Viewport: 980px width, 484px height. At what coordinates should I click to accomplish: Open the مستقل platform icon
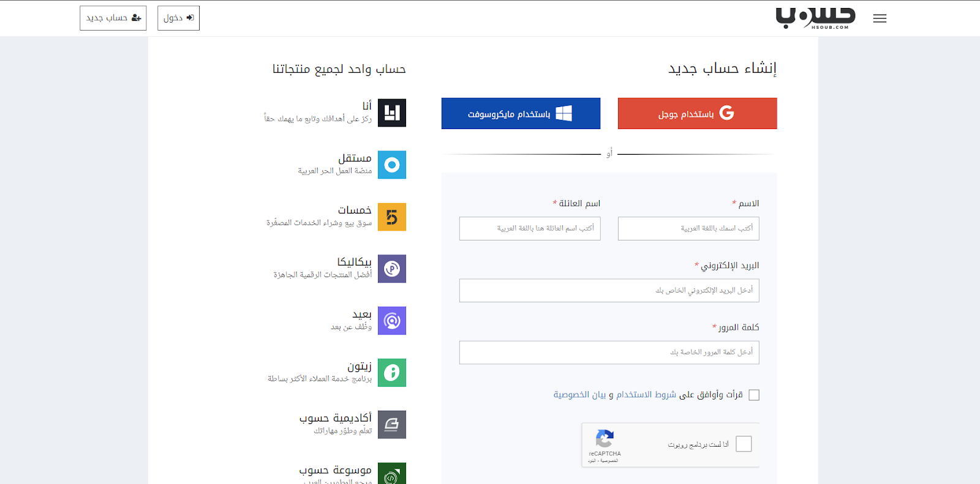(x=392, y=165)
